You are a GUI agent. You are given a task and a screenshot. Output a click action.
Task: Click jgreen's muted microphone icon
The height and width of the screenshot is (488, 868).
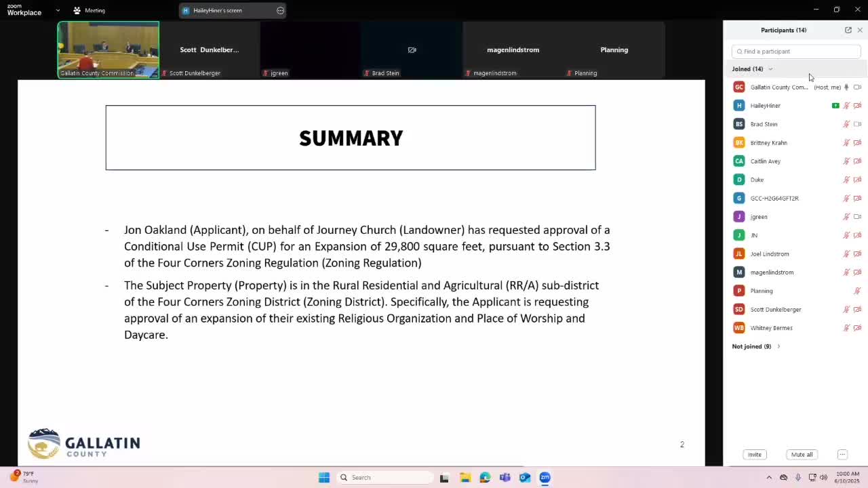tap(846, 217)
